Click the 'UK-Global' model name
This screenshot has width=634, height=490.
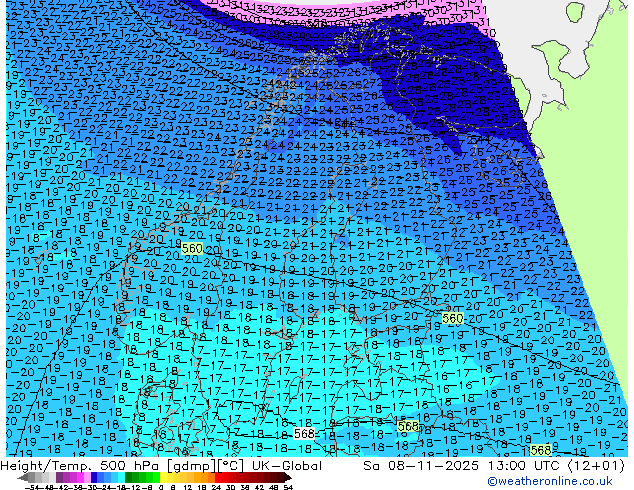point(287,466)
